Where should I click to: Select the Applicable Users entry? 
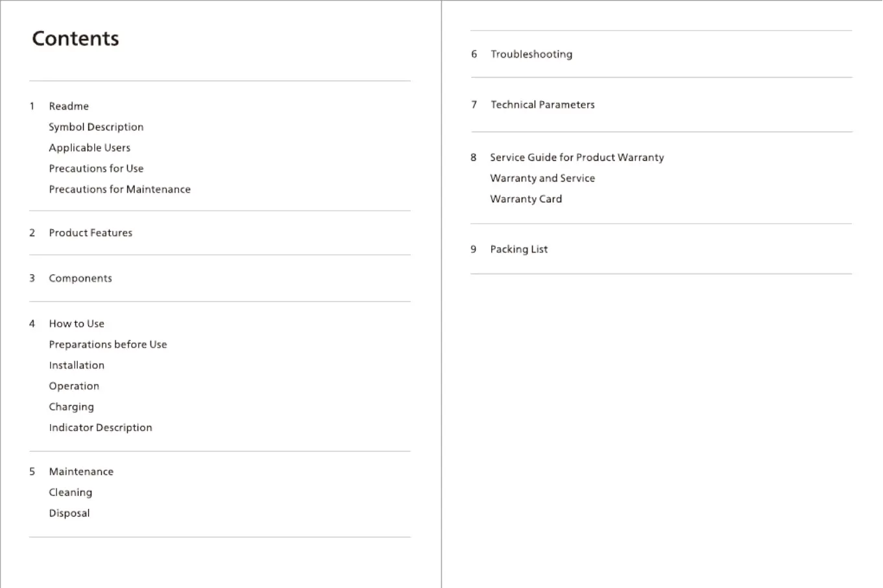tap(90, 148)
